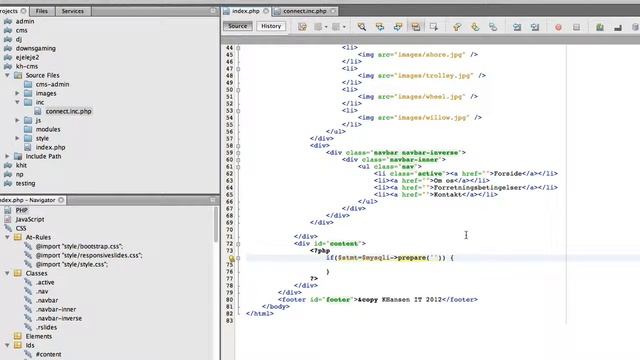Screen dimensions: 640x360
Task: Select JavaScript in the Navigator
Action: pos(30,219)
